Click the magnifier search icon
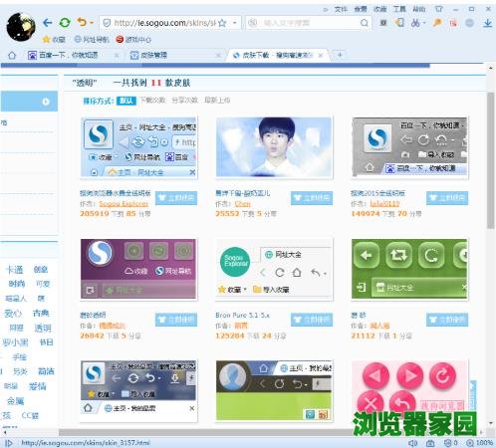Image resolution: width=496 pixels, height=448 pixels. tap(365, 23)
